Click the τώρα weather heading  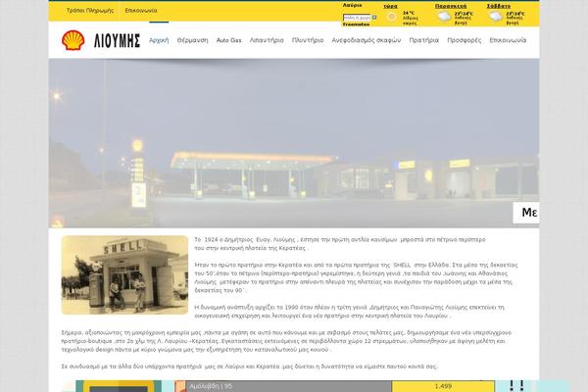point(390,6)
